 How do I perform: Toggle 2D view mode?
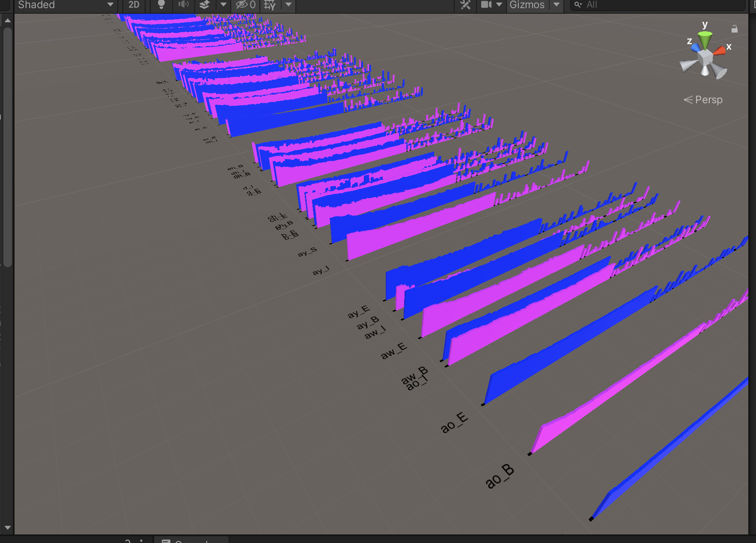coord(134,5)
